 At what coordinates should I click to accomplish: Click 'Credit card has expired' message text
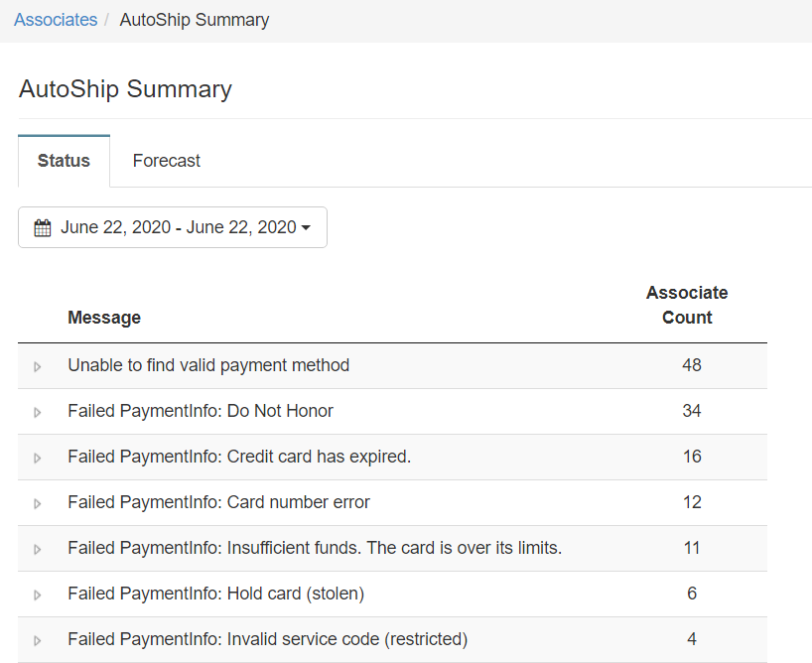pos(239,457)
